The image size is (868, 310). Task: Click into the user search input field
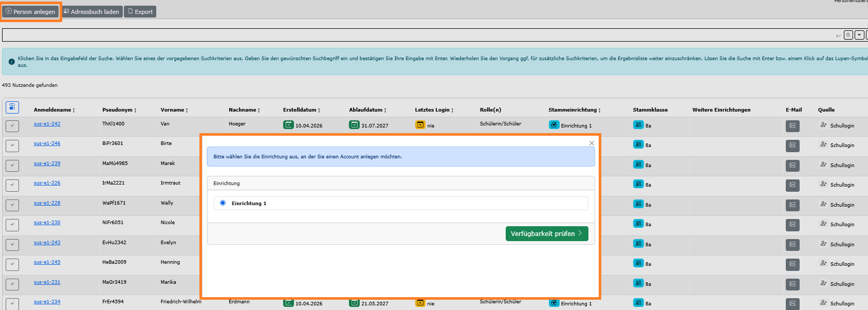(419, 35)
